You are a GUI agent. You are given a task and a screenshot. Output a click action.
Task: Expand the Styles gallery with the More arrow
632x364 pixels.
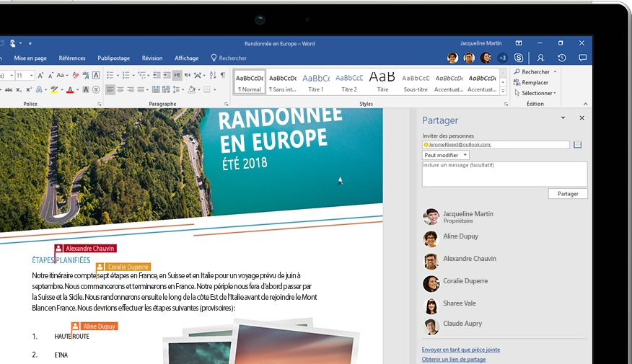pos(503,92)
